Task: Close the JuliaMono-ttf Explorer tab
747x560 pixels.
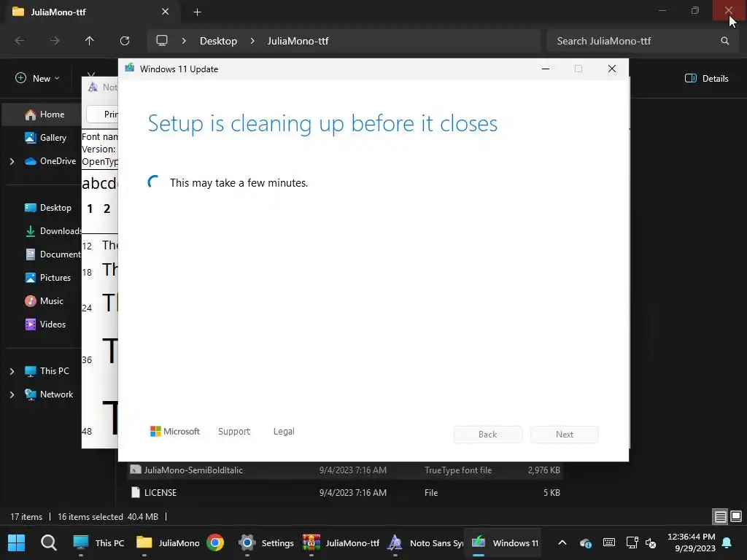Action: (x=166, y=12)
